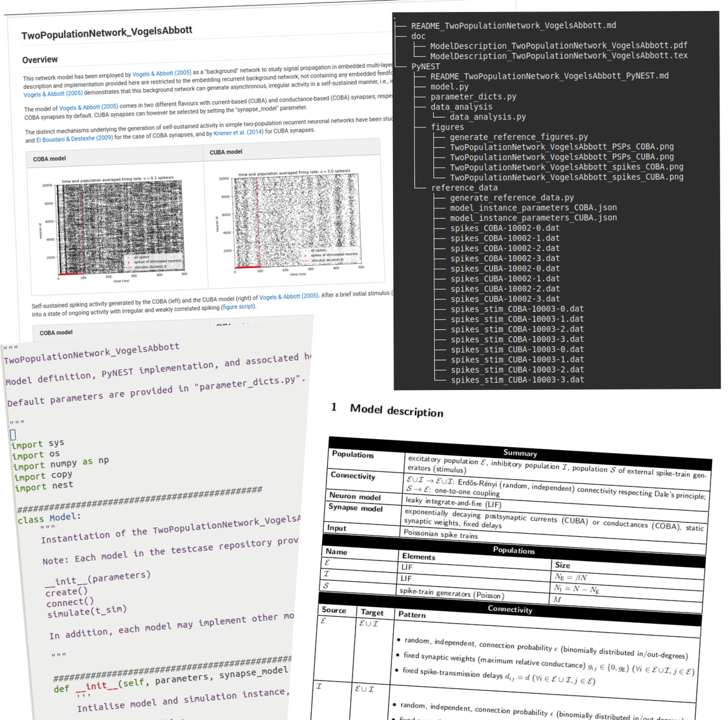Image resolution: width=728 pixels, height=720 pixels.
Task: Select data_analysis.py in the tree
Action: click(488, 116)
